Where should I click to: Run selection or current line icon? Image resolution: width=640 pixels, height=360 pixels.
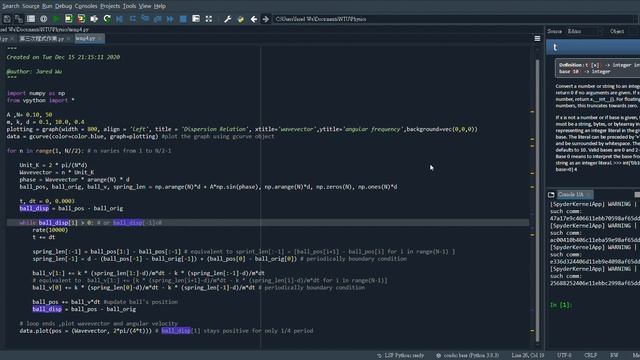coord(94,19)
